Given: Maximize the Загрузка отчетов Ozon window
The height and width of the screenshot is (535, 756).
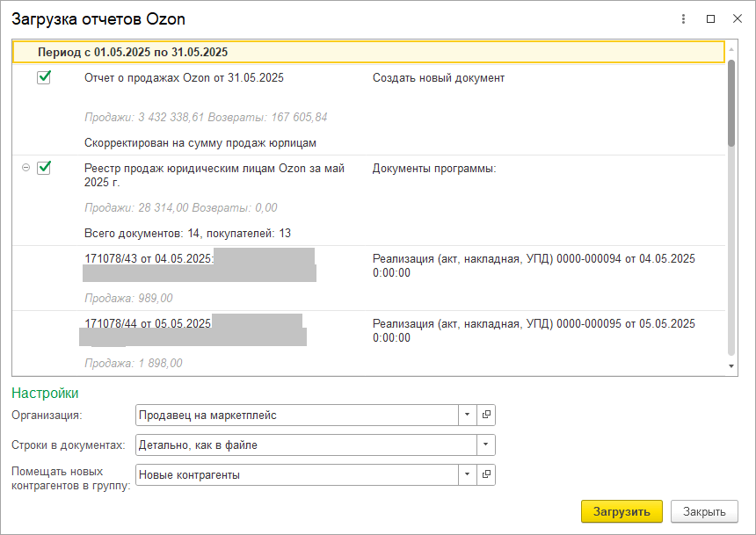Looking at the screenshot, I should pos(710,18).
